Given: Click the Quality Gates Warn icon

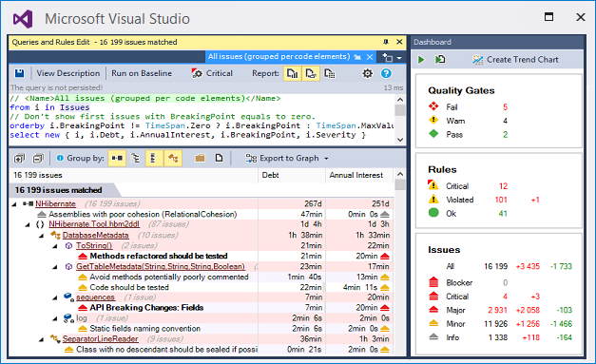Looking at the screenshot, I should point(433,120).
